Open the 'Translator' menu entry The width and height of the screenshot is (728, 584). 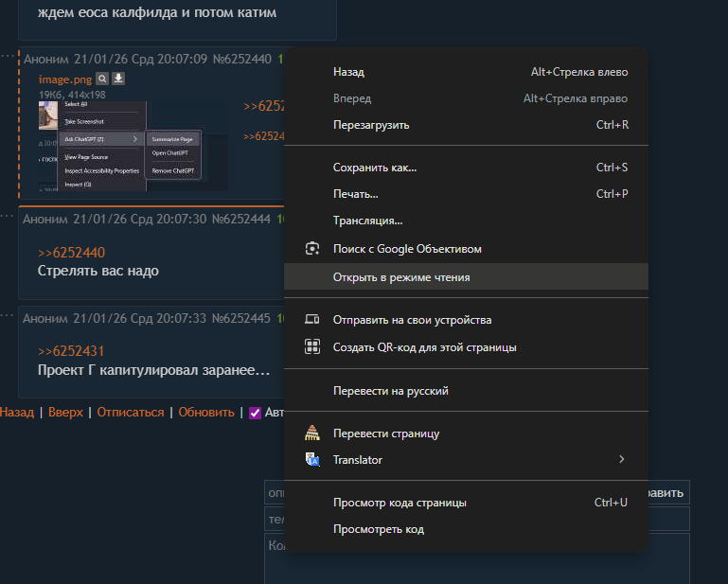(466, 460)
